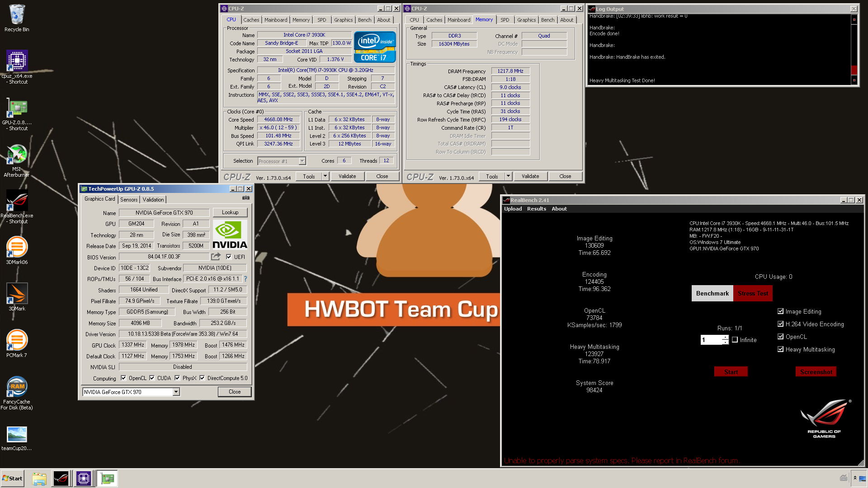Click Close button in GPU-Z

point(234,392)
